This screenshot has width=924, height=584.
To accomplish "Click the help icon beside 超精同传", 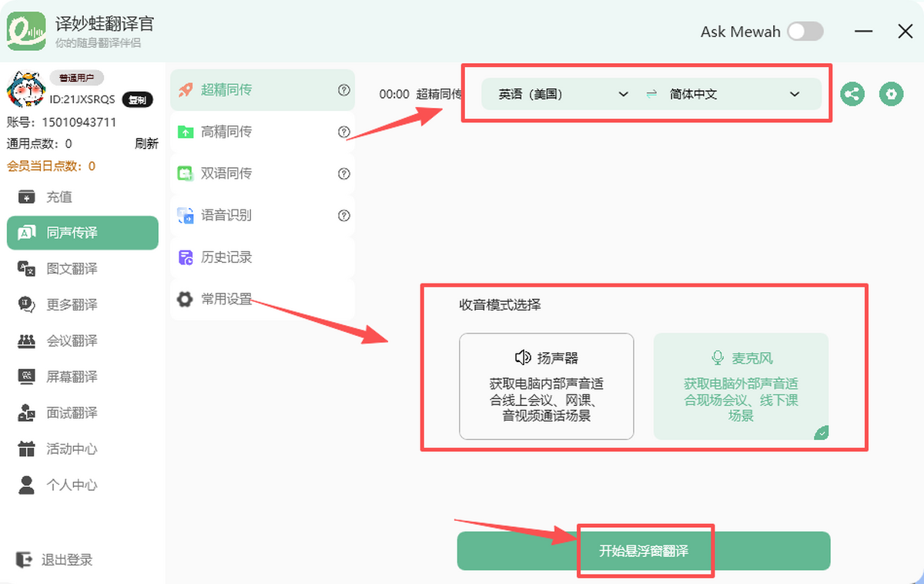I will [344, 90].
